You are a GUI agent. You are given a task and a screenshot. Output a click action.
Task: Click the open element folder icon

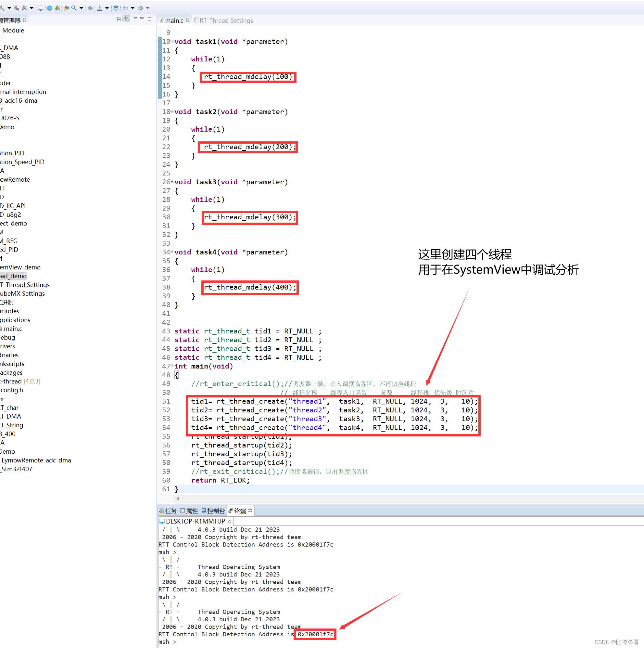(66, 8)
